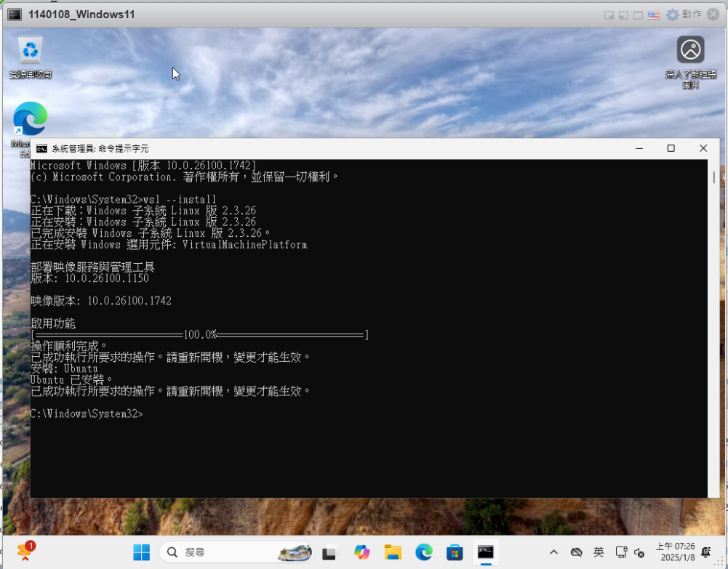Select the 資源回收筒 Recycle Bin desktop icon
728x569 pixels.
pyautogui.click(x=31, y=57)
